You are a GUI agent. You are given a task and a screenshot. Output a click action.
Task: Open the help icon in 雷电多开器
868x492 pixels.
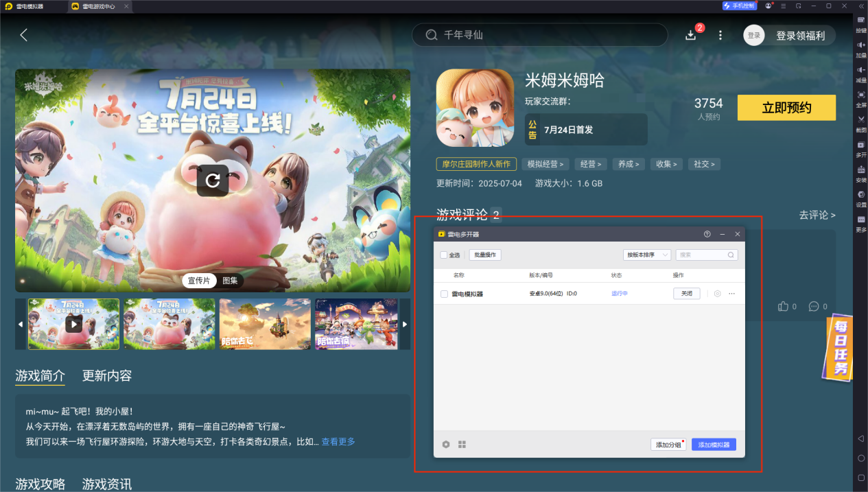707,234
